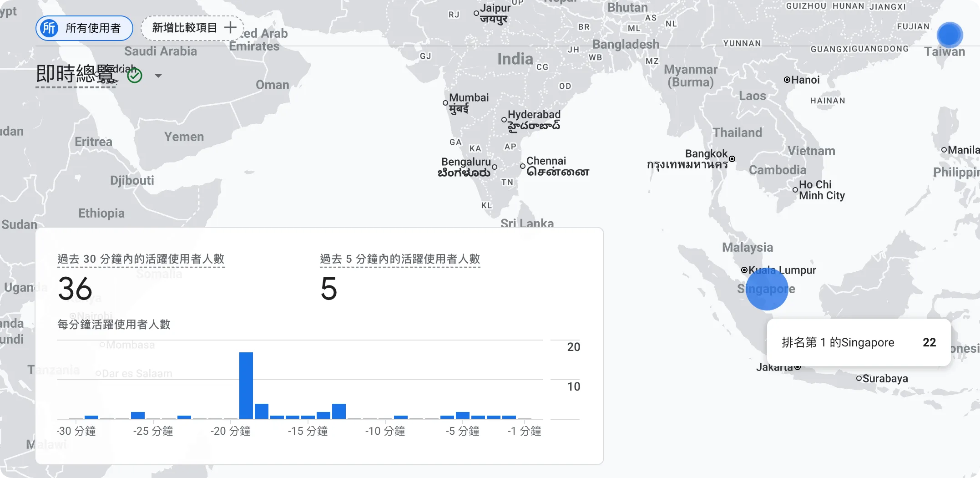Click the 排名第 1 的Singapore tooltip
Viewport: 980px width, 478px height.
pyautogui.click(x=859, y=342)
